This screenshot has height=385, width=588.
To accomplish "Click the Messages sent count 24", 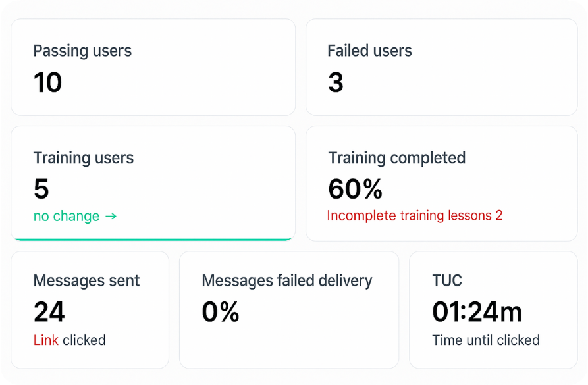I will pyautogui.click(x=49, y=312).
